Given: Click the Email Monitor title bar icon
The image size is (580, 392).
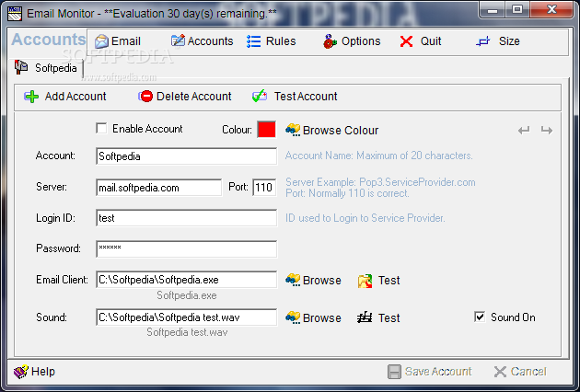Looking at the screenshot, I should (x=15, y=13).
